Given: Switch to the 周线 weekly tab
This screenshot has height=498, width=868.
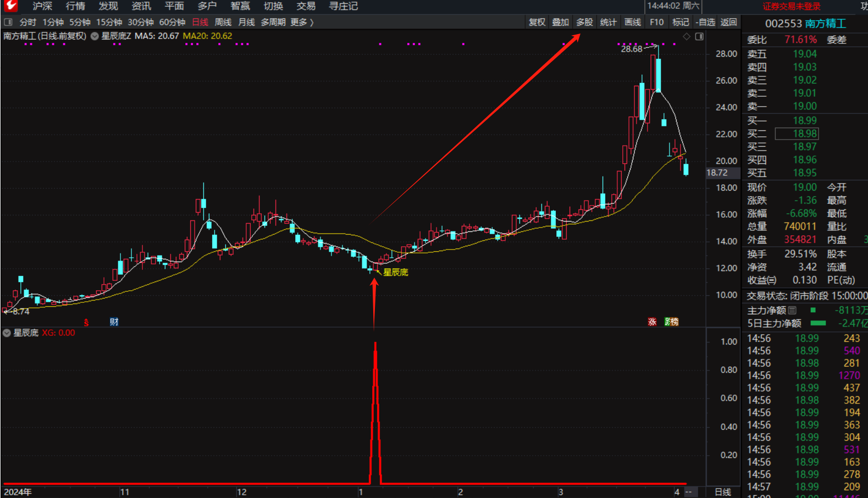Looking at the screenshot, I should coord(223,23).
